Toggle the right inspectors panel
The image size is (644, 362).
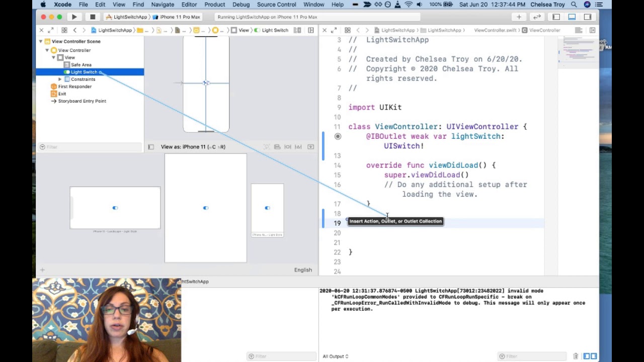click(587, 17)
